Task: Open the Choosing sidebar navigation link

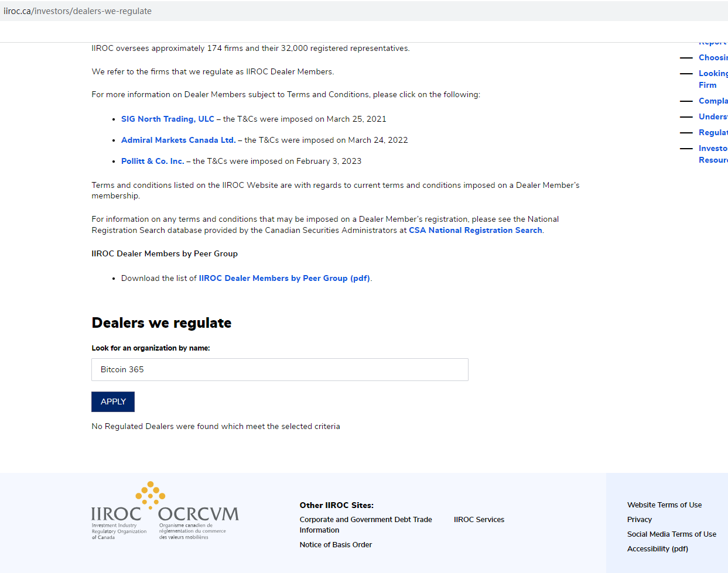Action: point(713,57)
